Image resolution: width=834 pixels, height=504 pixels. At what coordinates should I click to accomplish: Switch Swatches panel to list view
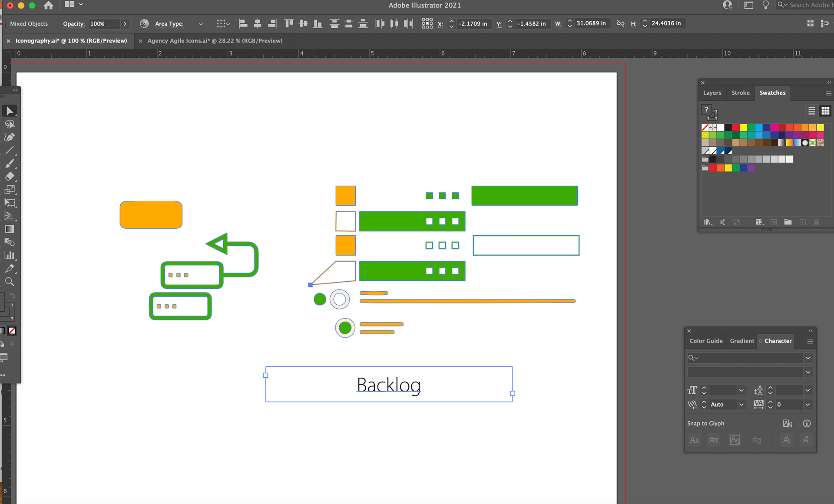point(811,111)
